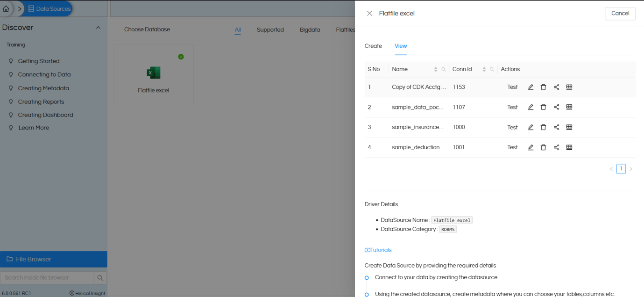Select connection ID 1107 cell
Screen dimensions: 644x297
[x=459, y=107]
